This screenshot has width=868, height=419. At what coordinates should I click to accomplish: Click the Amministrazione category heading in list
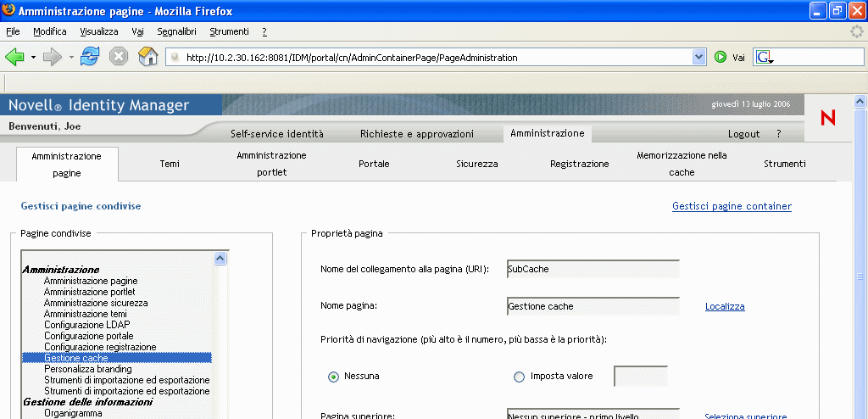(61, 270)
